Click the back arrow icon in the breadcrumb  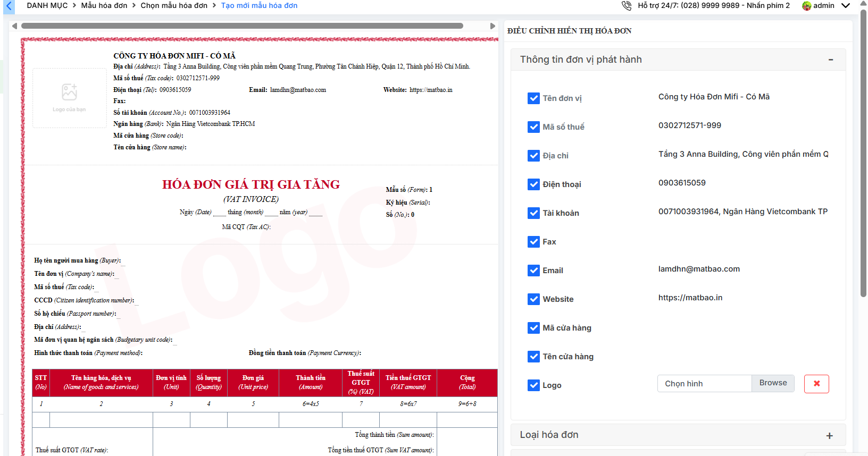coord(9,6)
